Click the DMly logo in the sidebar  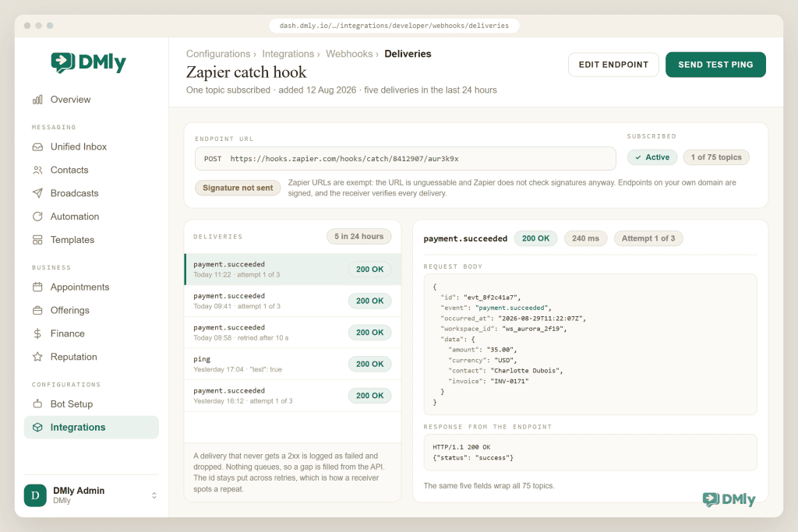[x=89, y=62]
